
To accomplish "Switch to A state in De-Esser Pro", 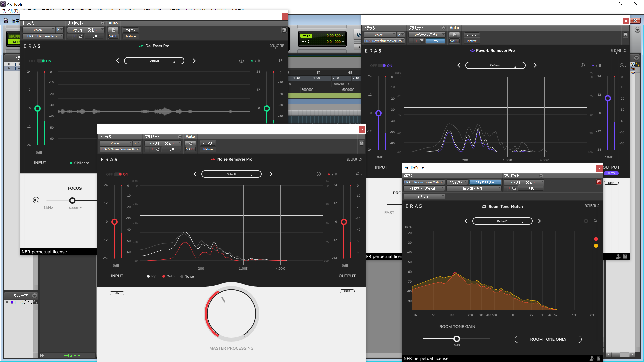I will tap(252, 61).
